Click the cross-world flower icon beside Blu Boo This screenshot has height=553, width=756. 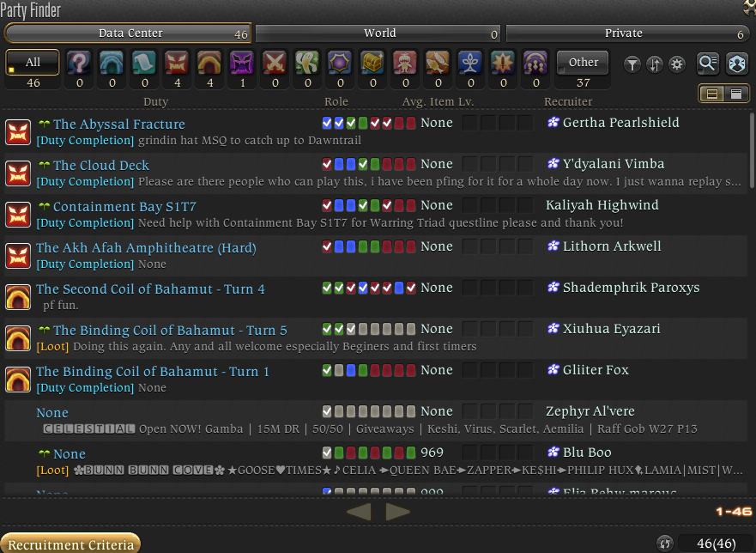click(553, 453)
